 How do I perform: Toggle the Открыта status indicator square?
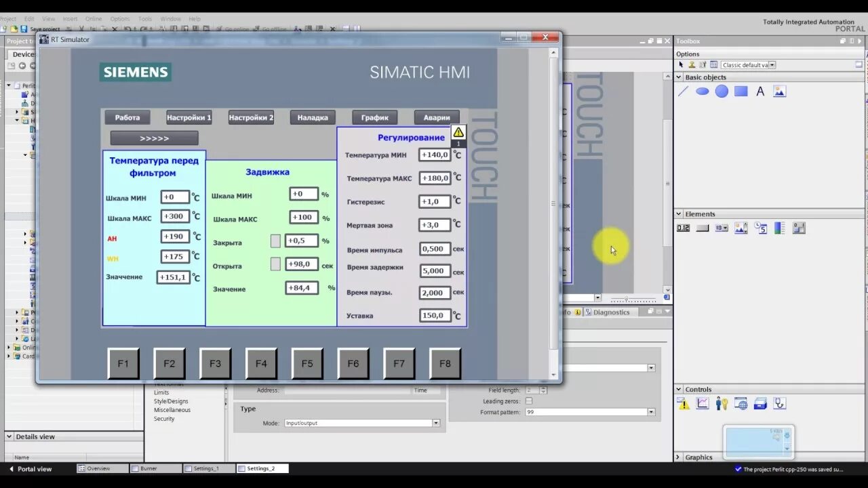click(x=275, y=264)
